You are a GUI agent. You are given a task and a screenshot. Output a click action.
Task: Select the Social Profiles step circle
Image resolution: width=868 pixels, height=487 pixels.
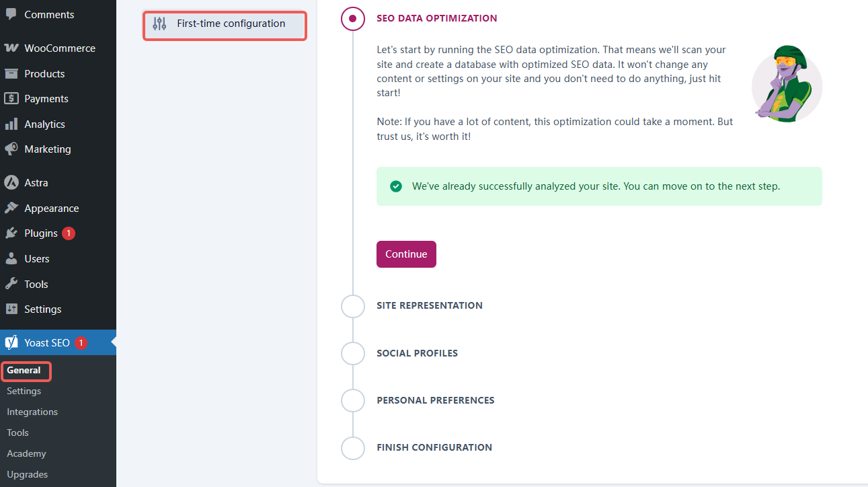(353, 353)
